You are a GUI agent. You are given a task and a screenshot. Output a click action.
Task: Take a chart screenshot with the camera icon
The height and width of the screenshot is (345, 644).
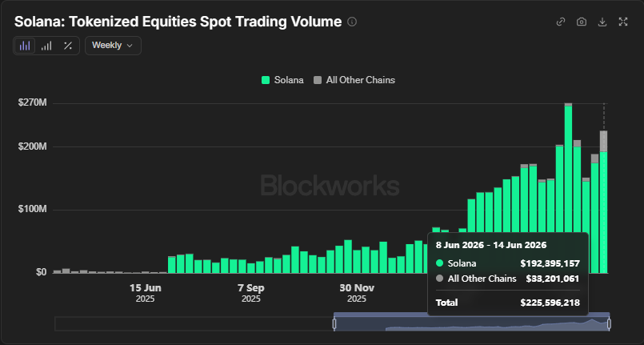(582, 22)
